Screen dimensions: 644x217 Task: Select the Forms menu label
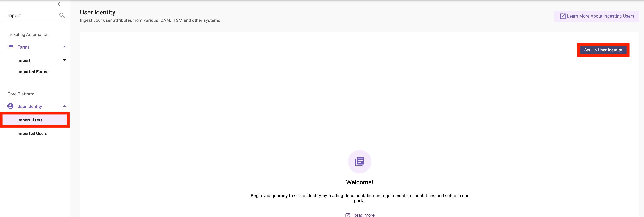[24, 47]
